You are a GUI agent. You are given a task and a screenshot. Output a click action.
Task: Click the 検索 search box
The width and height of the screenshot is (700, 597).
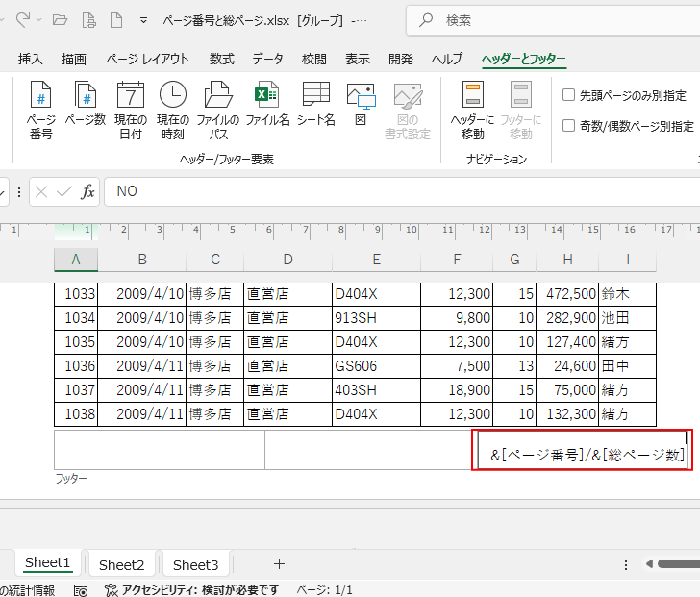553,20
